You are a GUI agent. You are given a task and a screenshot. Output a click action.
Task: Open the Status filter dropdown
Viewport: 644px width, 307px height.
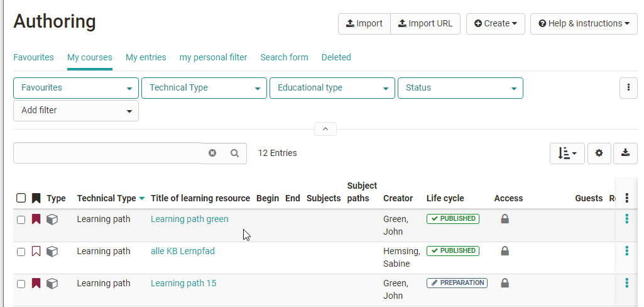coord(460,88)
